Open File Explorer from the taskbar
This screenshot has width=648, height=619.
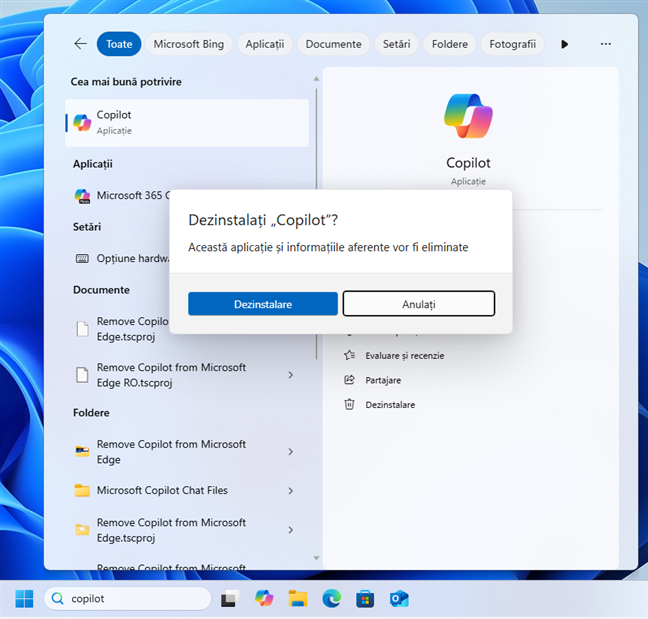point(297,598)
